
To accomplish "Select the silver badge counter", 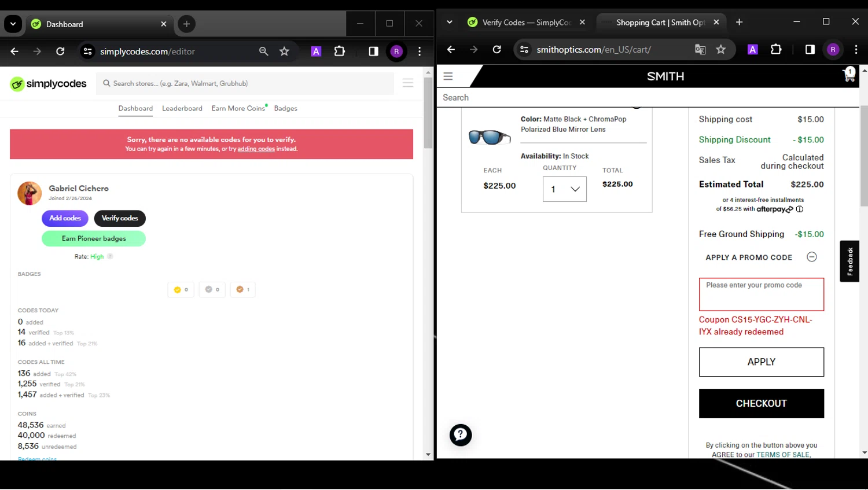I will (212, 289).
